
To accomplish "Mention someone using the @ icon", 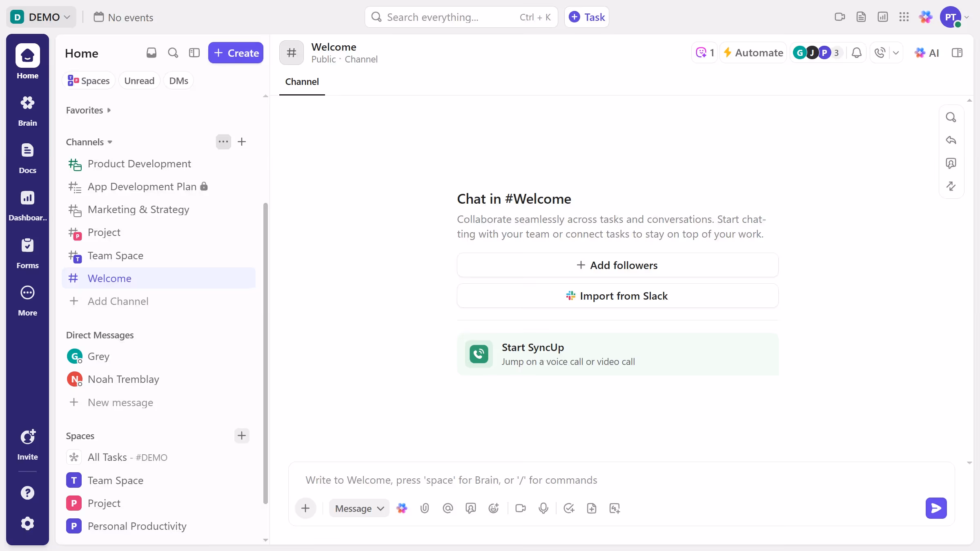I will pyautogui.click(x=448, y=508).
